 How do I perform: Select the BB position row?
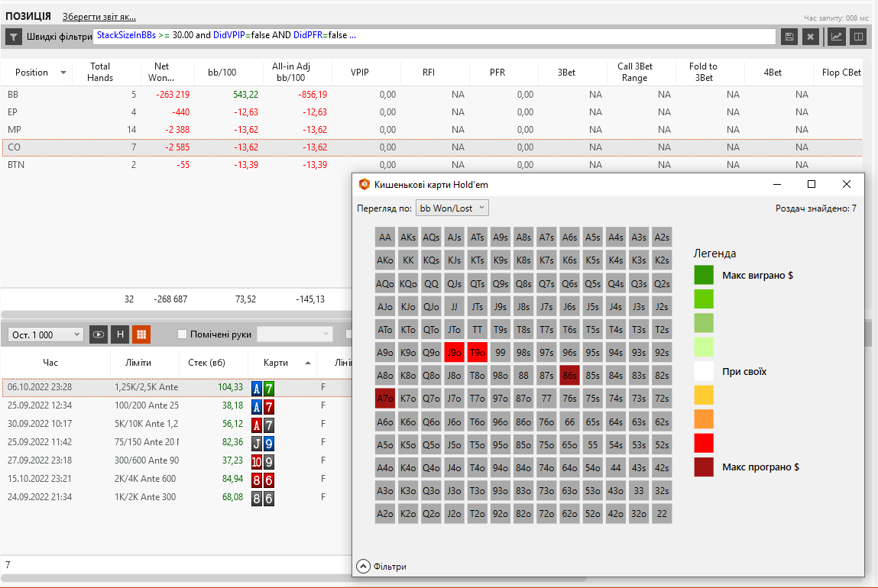tap(431, 95)
